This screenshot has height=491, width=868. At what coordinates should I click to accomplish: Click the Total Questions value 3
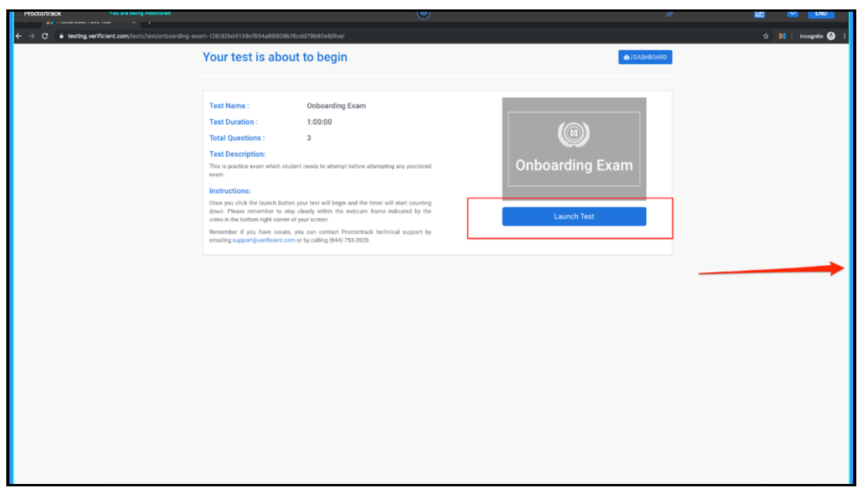click(x=309, y=138)
